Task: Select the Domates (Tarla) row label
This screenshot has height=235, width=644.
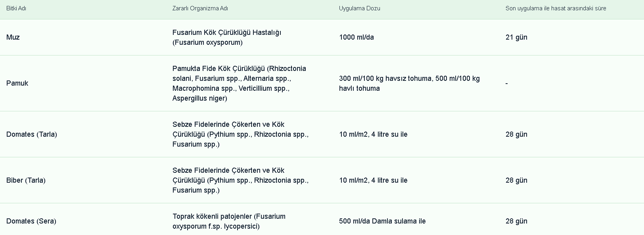Action: (x=32, y=134)
